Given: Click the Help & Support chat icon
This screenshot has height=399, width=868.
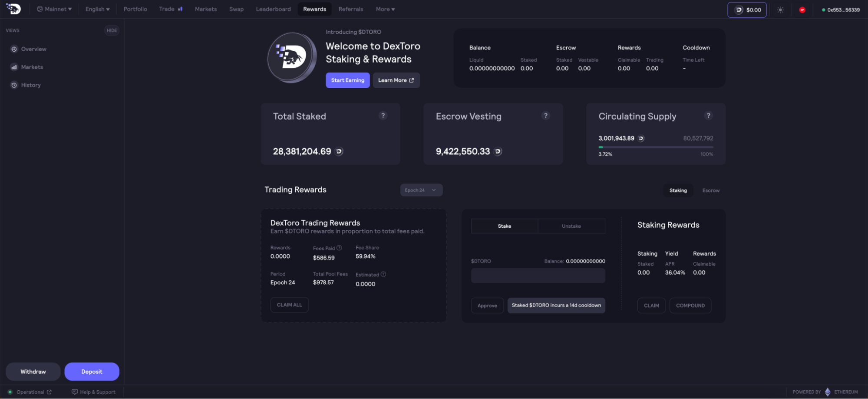Looking at the screenshot, I should click(75, 392).
